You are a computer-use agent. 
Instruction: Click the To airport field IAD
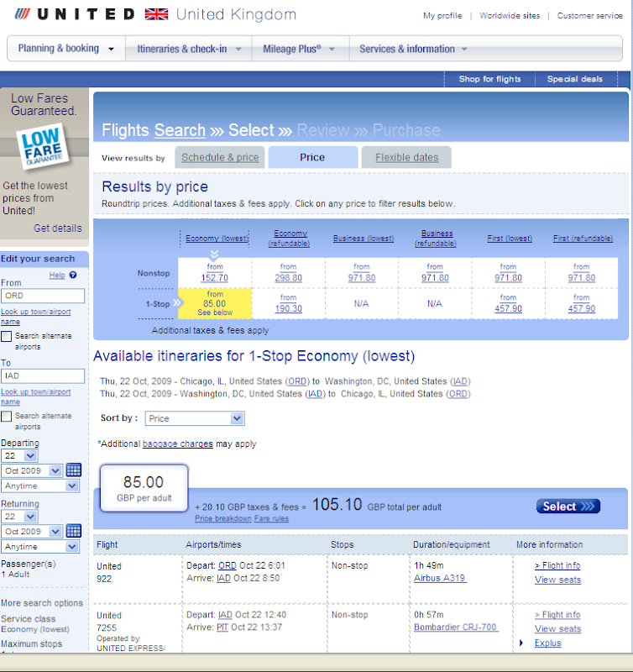[x=43, y=375]
